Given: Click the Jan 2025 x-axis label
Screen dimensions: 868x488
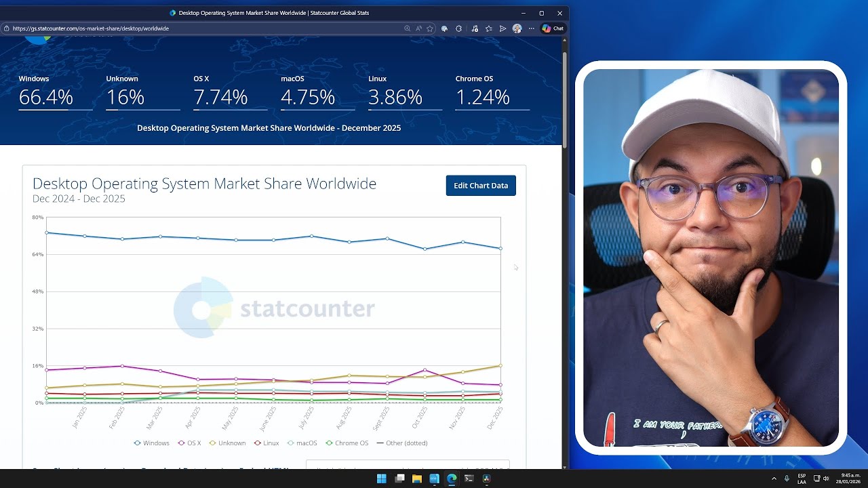Looking at the screenshot, I should (79, 418).
